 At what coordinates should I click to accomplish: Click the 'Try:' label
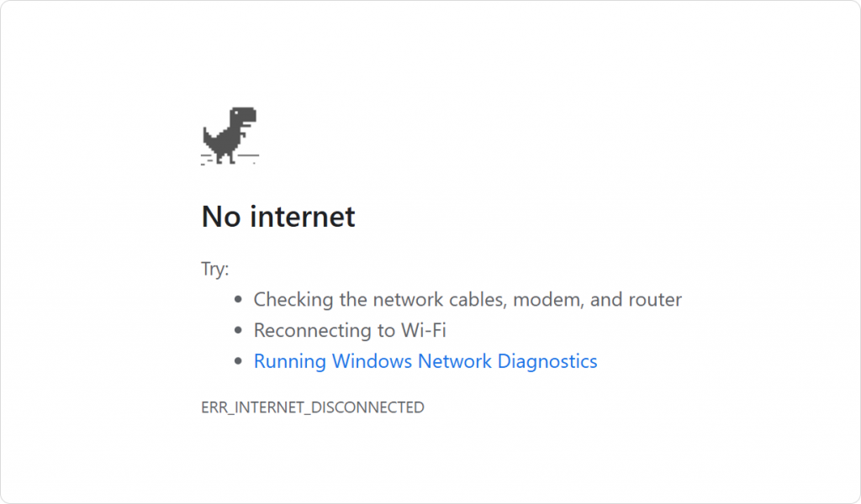click(214, 269)
